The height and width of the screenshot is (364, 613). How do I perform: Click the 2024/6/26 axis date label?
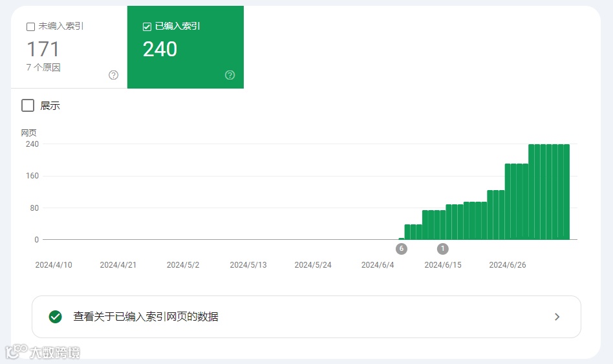(x=508, y=265)
